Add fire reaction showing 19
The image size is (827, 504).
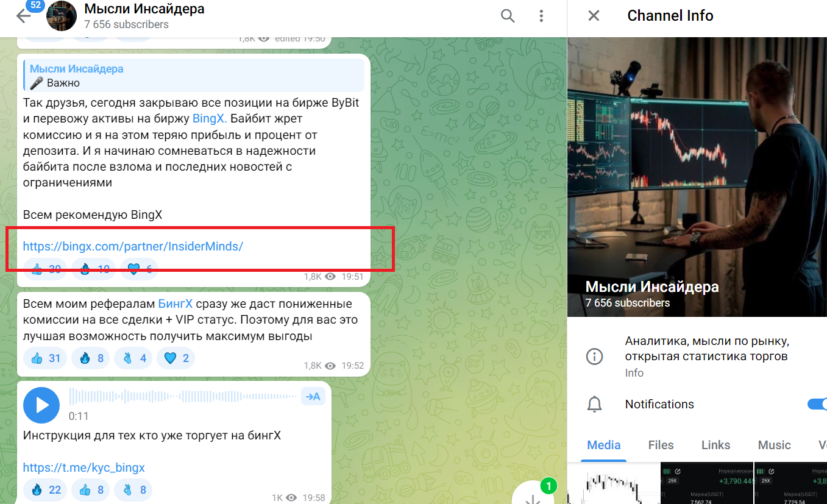click(x=94, y=269)
